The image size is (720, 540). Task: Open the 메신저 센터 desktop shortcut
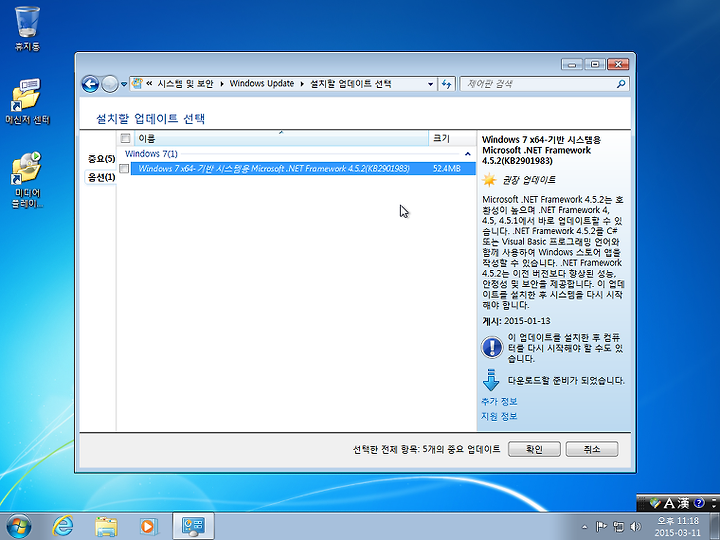point(27,102)
